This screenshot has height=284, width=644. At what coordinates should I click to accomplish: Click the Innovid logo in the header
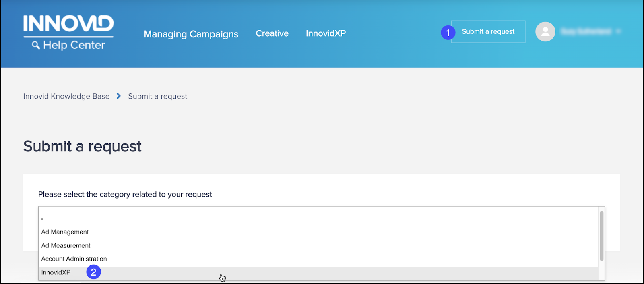click(x=68, y=24)
